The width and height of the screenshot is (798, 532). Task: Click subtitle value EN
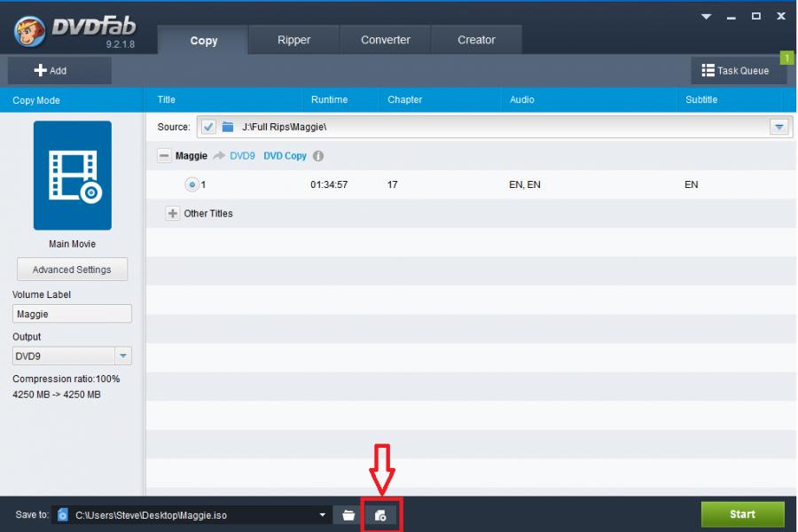[x=691, y=184]
